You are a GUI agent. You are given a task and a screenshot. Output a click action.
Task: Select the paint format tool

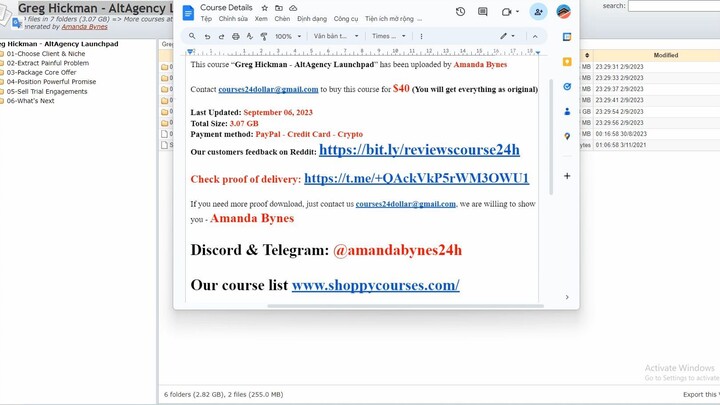tap(263, 36)
